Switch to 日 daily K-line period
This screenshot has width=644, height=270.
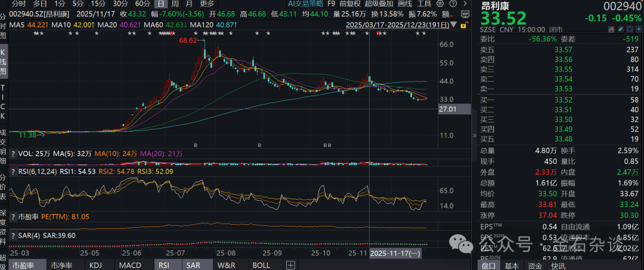160,4
